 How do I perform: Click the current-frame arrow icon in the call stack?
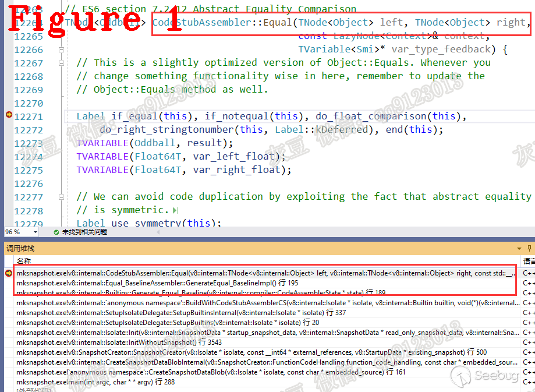coord(9,273)
